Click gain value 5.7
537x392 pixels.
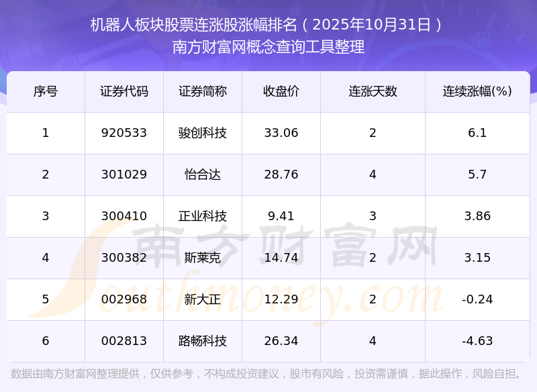click(x=477, y=175)
